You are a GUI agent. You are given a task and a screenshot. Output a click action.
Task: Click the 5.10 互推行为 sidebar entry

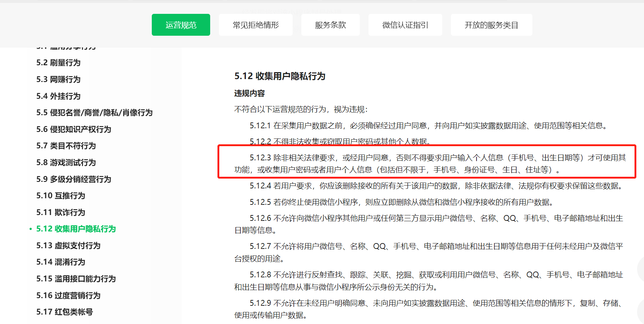coord(61,196)
